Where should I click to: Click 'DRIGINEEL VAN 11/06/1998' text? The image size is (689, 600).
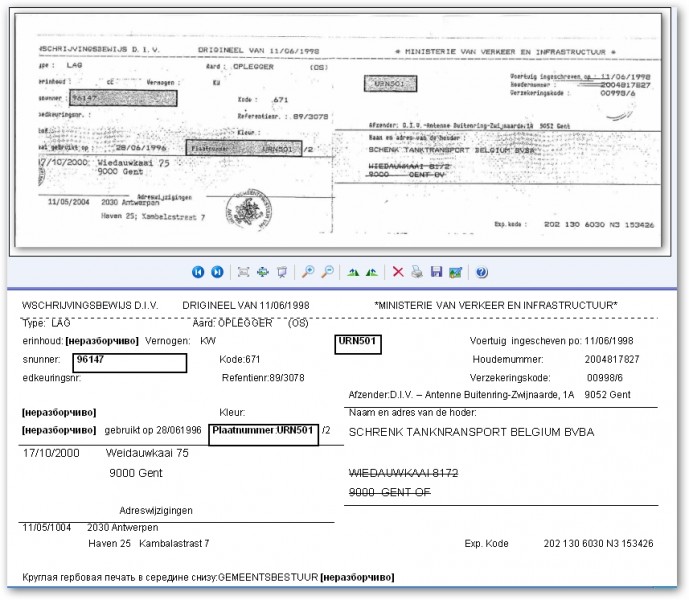click(x=246, y=305)
